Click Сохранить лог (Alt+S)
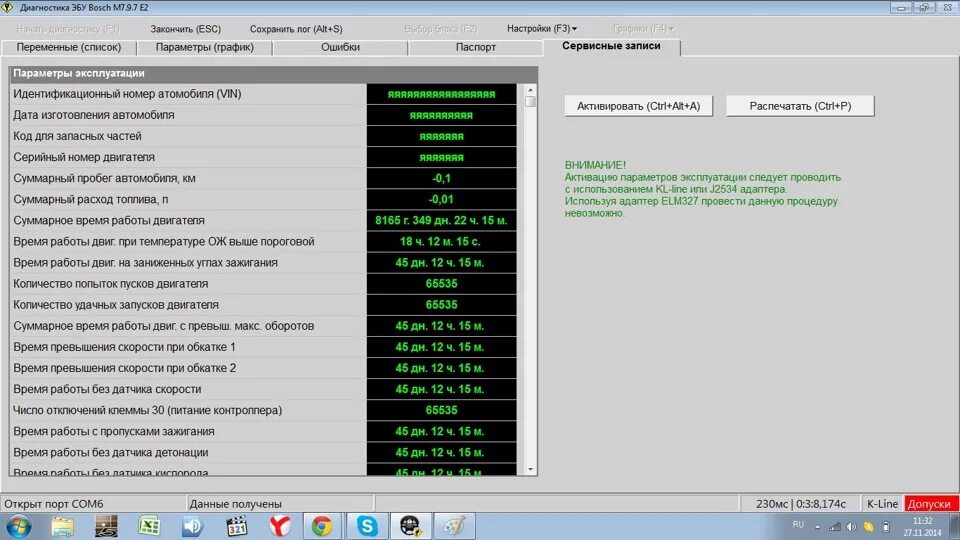Image resolution: width=960 pixels, height=540 pixels. pyautogui.click(x=296, y=29)
